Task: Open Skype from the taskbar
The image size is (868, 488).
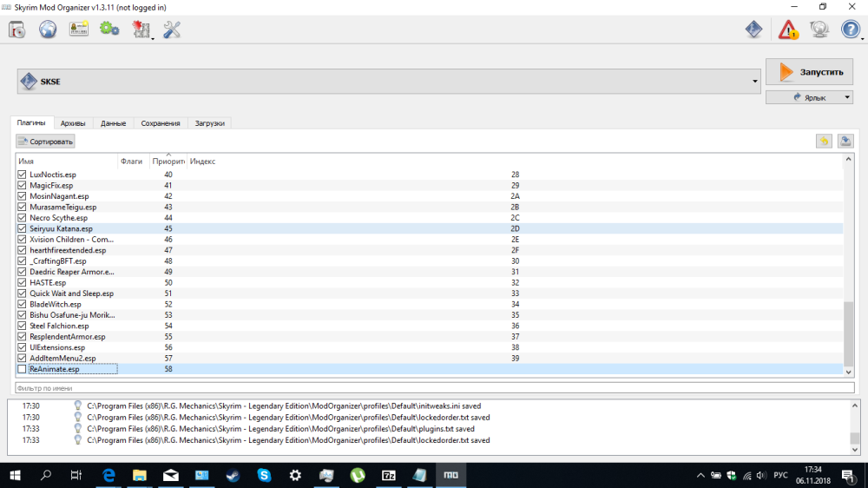Action: (264, 475)
